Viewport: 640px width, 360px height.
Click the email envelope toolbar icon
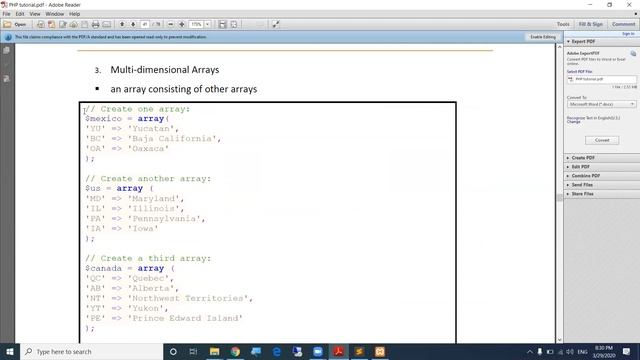(x=107, y=24)
